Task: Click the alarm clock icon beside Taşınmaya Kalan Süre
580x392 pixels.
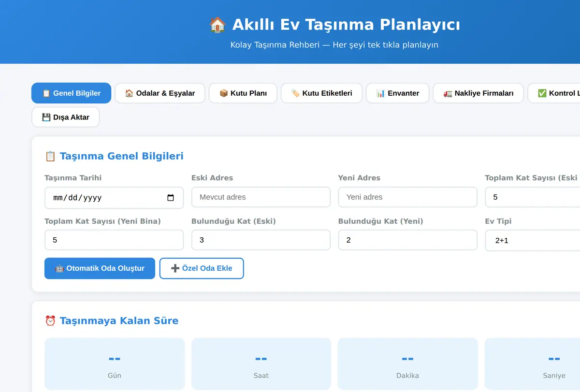Action: [50, 321]
